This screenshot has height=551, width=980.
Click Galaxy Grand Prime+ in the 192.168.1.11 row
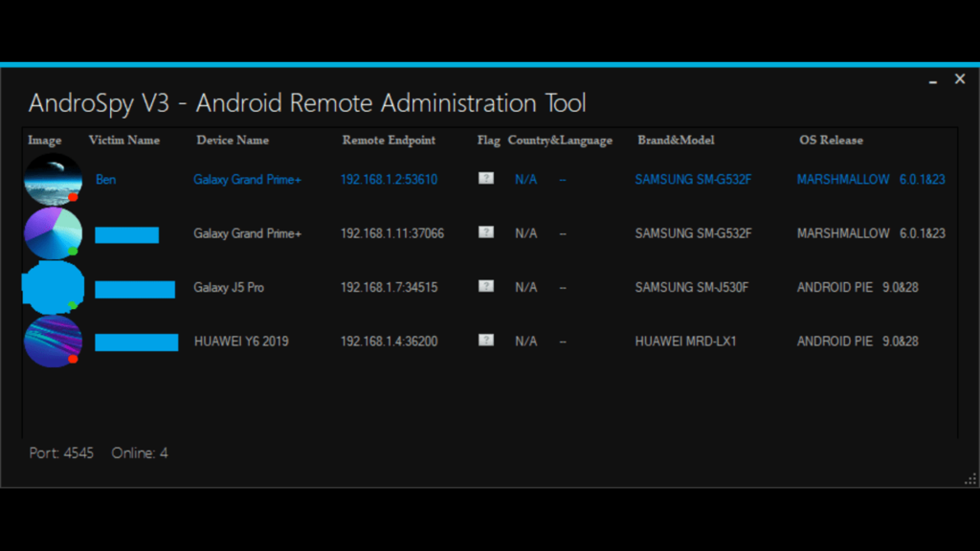[x=248, y=233]
